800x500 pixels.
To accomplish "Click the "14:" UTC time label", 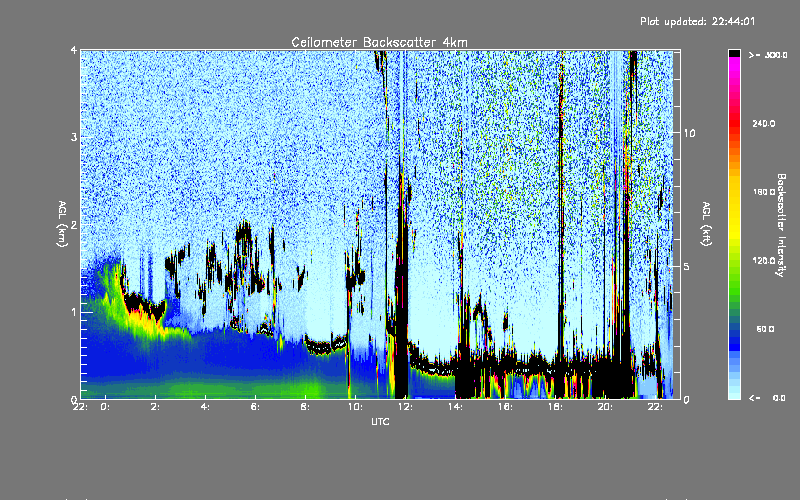I will click(456, 407).
